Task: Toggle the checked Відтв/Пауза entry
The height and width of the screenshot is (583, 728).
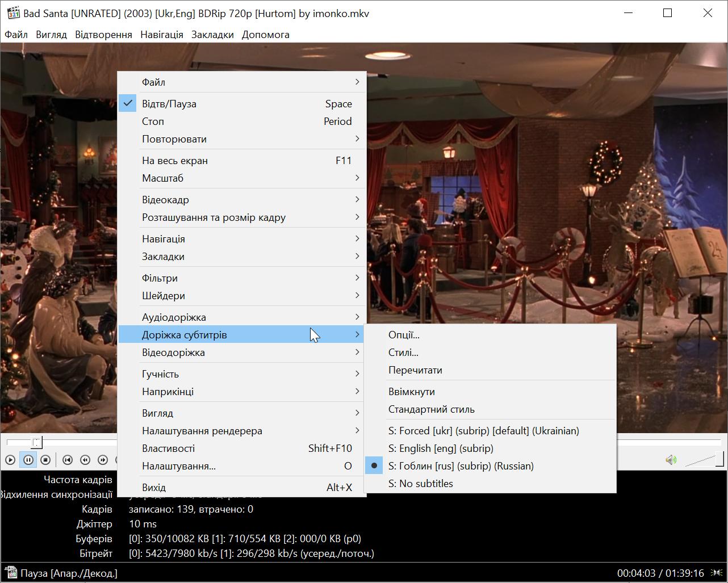Action: click(x=242, y=104)
